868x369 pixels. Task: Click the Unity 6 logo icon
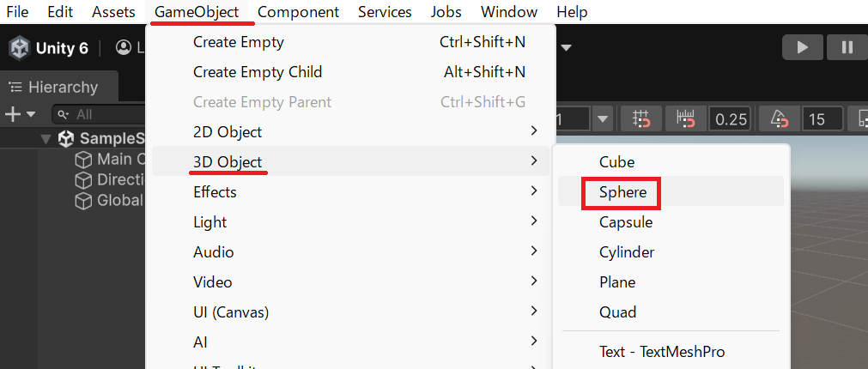pos(19,48)
